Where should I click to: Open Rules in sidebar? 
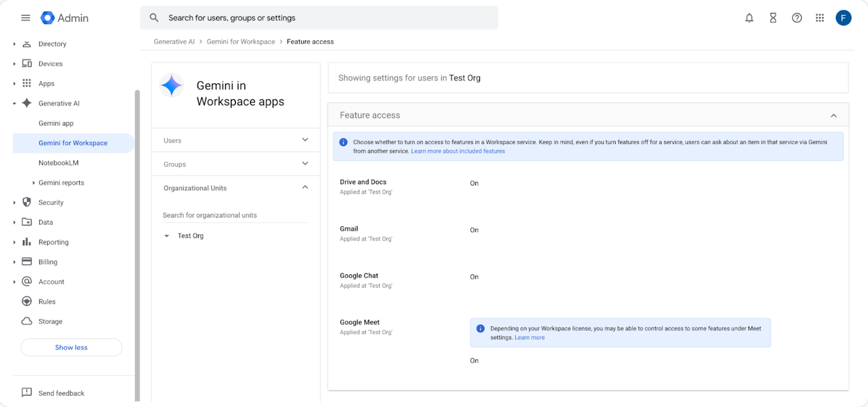pyautogui.click(x=47, y=301)
